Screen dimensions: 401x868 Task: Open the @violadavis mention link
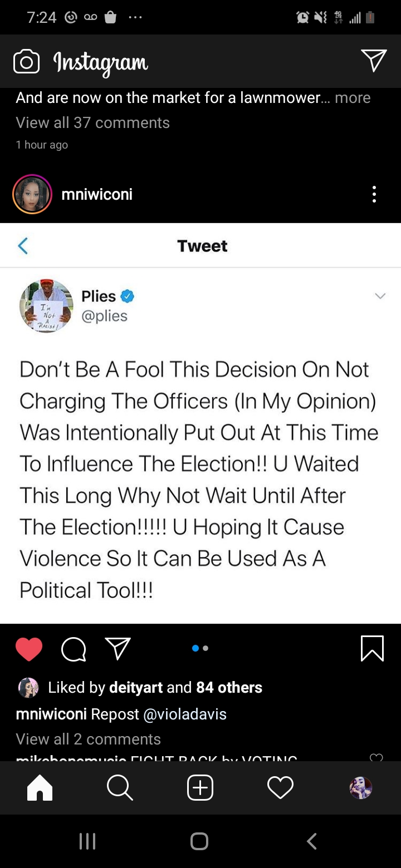[x=185, y=714]
